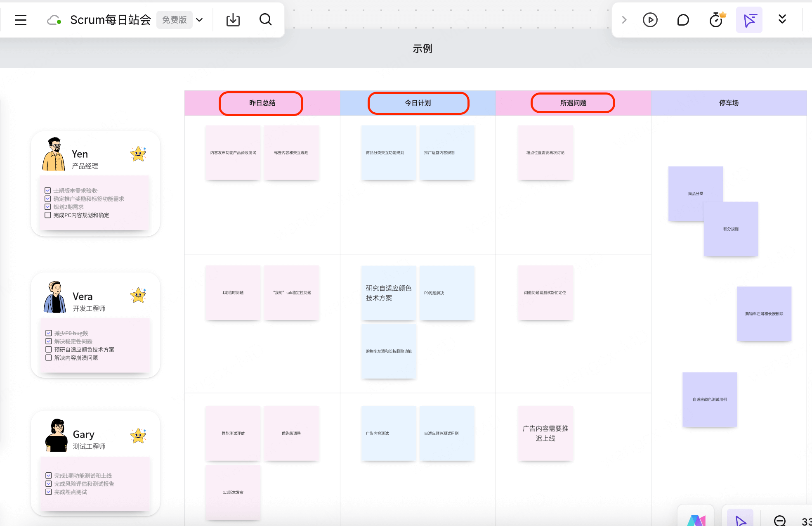Select the laser pointer tool in the toolbar

749,19
